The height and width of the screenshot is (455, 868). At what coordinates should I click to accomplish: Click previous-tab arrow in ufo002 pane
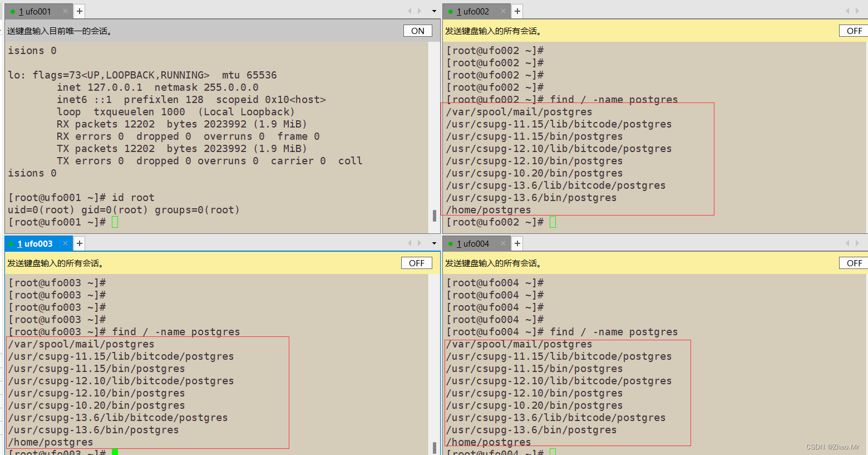tap(848, 11)
